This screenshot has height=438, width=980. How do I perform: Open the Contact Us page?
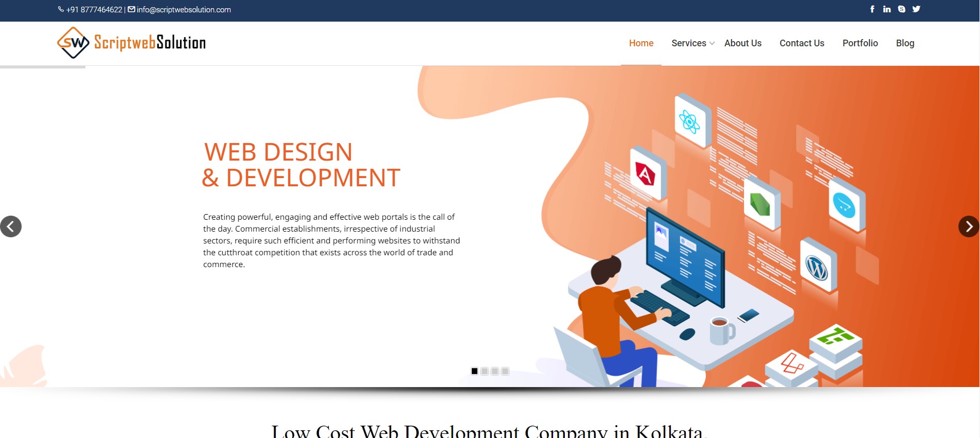coord(801,43)
